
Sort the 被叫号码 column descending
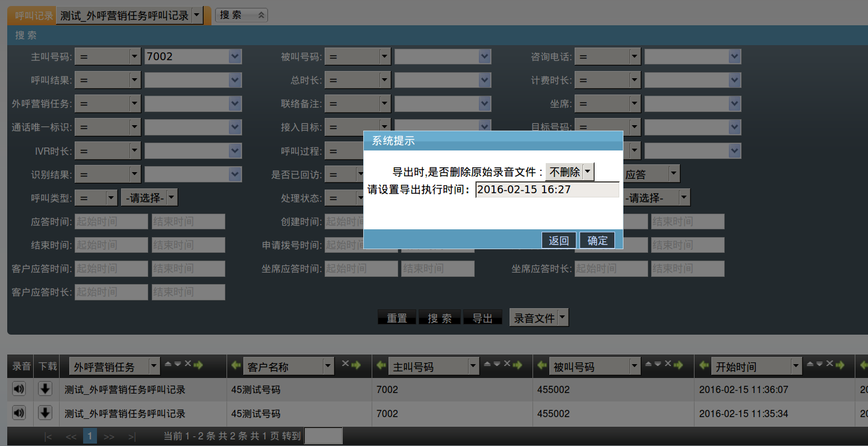pyautogui.click(x=658, y=364)
